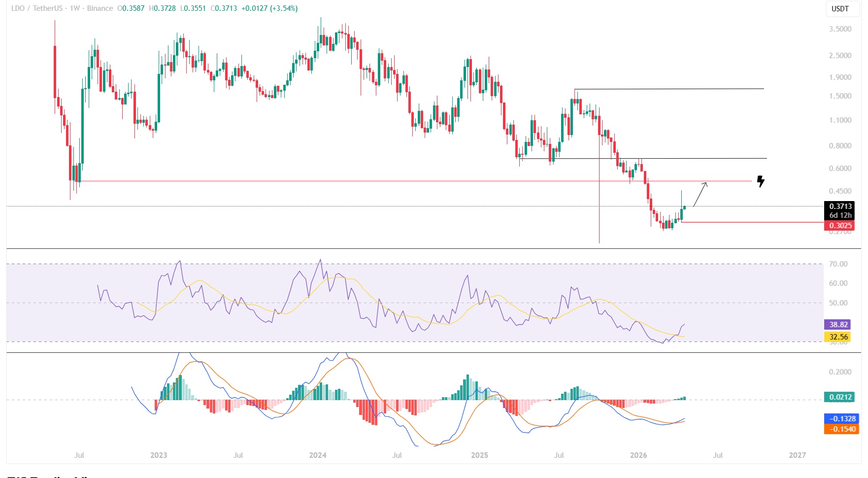Image resolution: width=868 pixels, height=478 pixels.
Task: Click the 2.5000 price axis label
Action: pos(840,56)
